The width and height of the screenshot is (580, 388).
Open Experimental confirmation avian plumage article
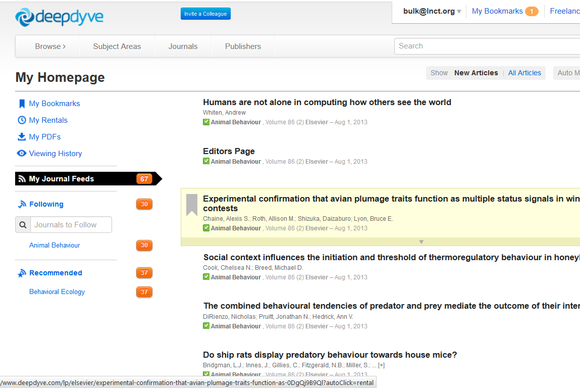pos(391,204)
